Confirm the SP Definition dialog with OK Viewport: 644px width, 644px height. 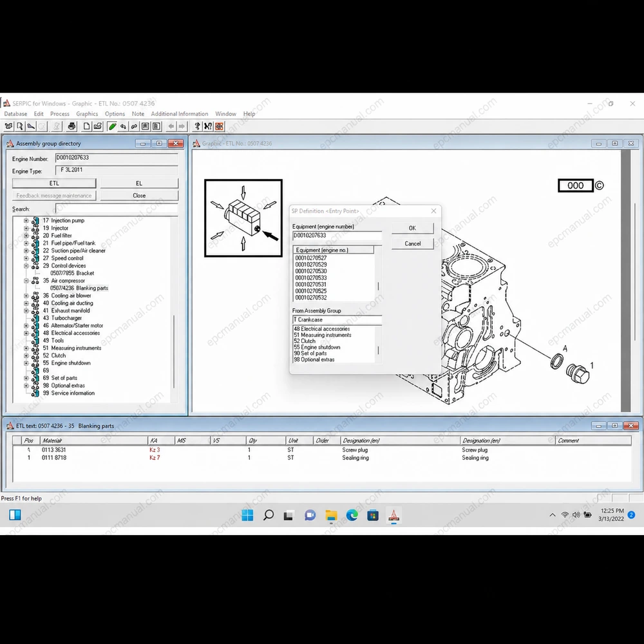point(412,228)
